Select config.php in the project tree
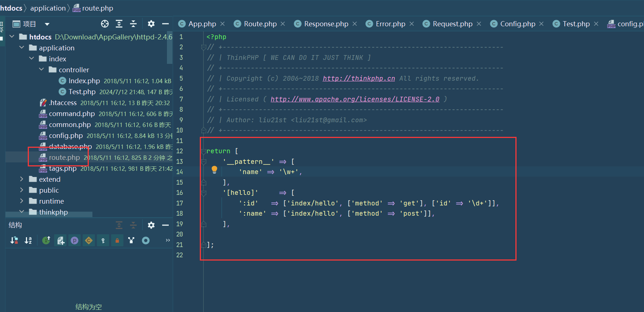Screen dimensions: 644x312 pyautogui.click(x=66, y=135)
